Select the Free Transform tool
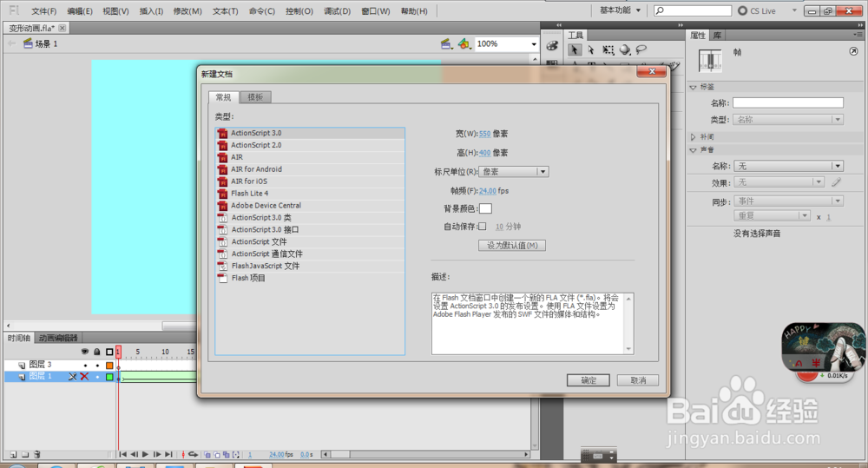Screen dimensions: 868x468 pyautogui.click(x=608, y=49)
